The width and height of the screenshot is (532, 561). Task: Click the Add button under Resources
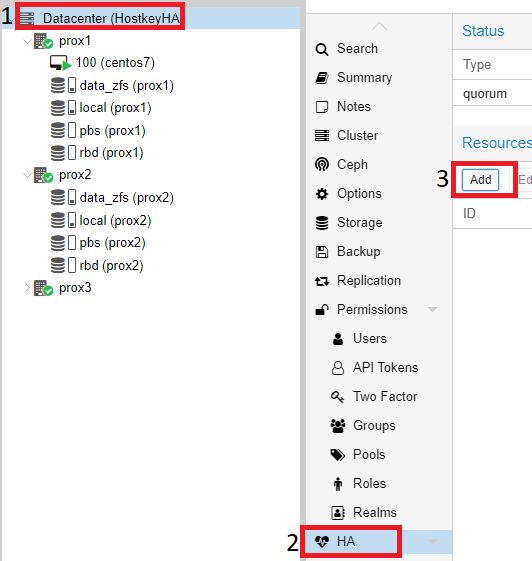click(x=480, y=180)
